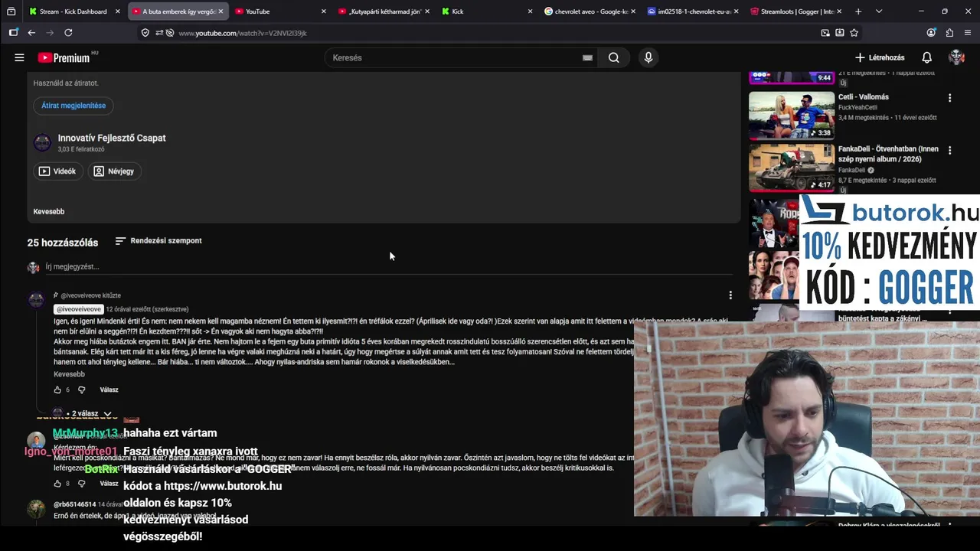Screen dimensions: 980x551
Task: Open the options menu for the FankaDeli Ötvenhatban video
Action: (x=949, y=150)
